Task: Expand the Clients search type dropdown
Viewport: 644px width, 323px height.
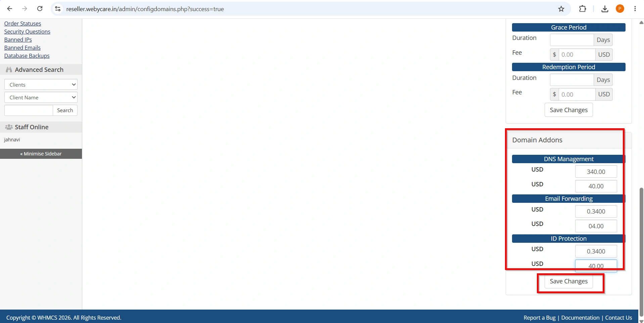Action: click(41, 85)
